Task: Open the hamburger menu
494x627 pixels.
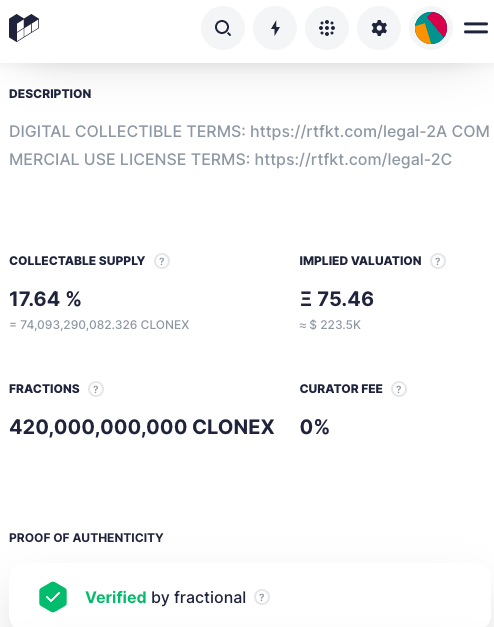Action: [x=476, y=28]
